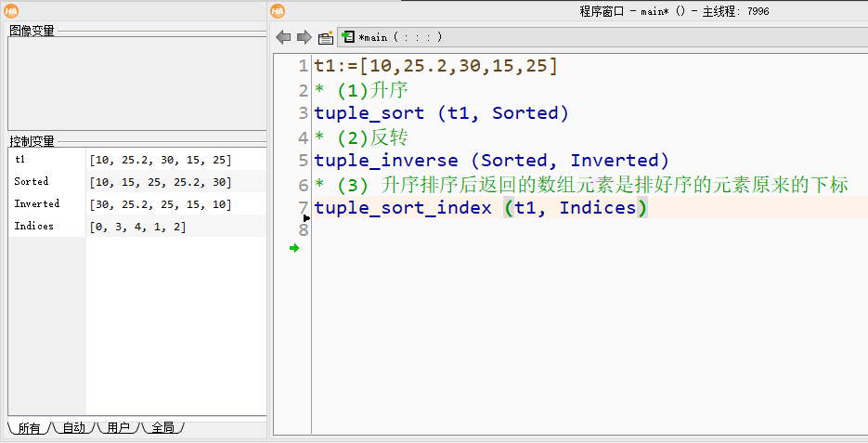Screen dimensions: 868x443
Task: Switch to the 自动 variables tab
Action: (x=74, y=427)
